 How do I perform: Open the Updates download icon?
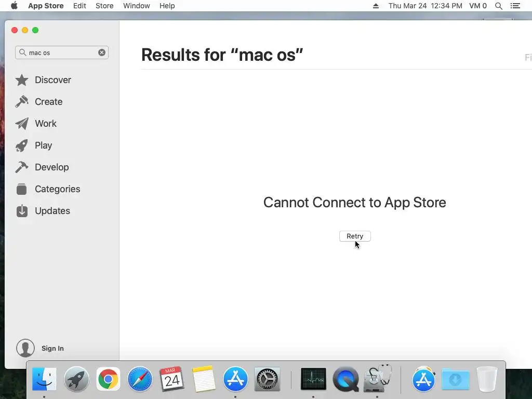[22, 211]
